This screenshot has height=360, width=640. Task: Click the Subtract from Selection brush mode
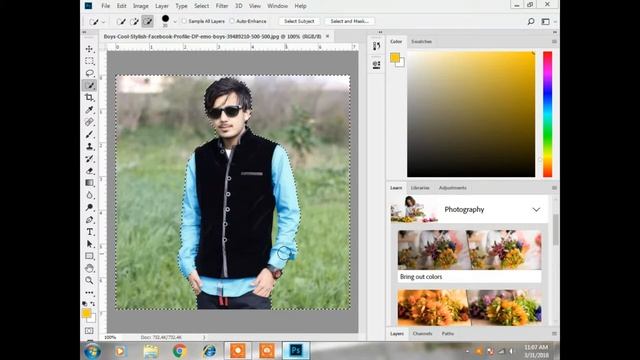147,21
